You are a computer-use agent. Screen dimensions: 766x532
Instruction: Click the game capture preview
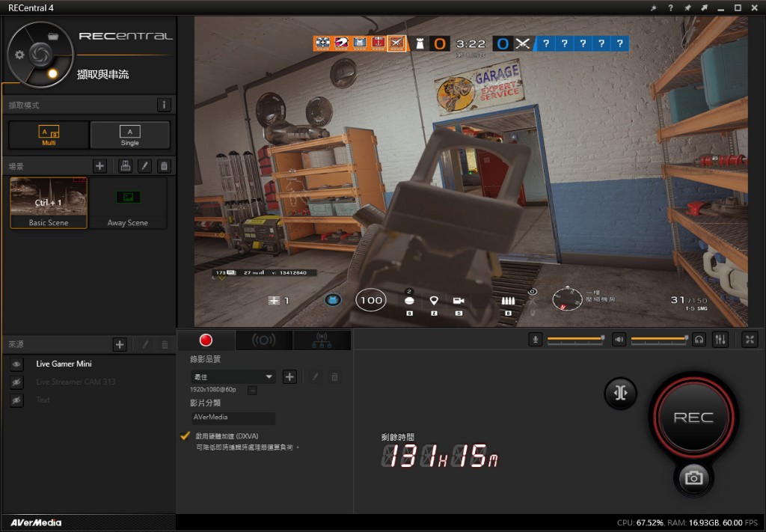471,171
